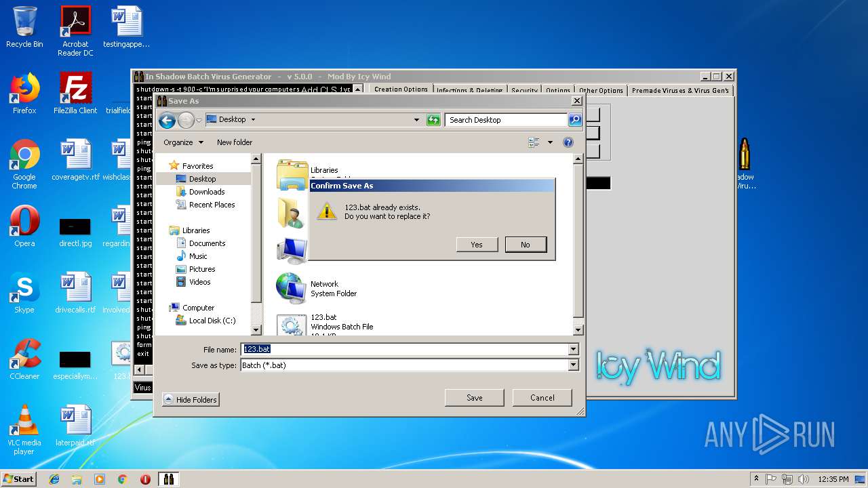Click the forward navigation arrow
Viewport: 868px width, 488px height.
pos(186,121)
